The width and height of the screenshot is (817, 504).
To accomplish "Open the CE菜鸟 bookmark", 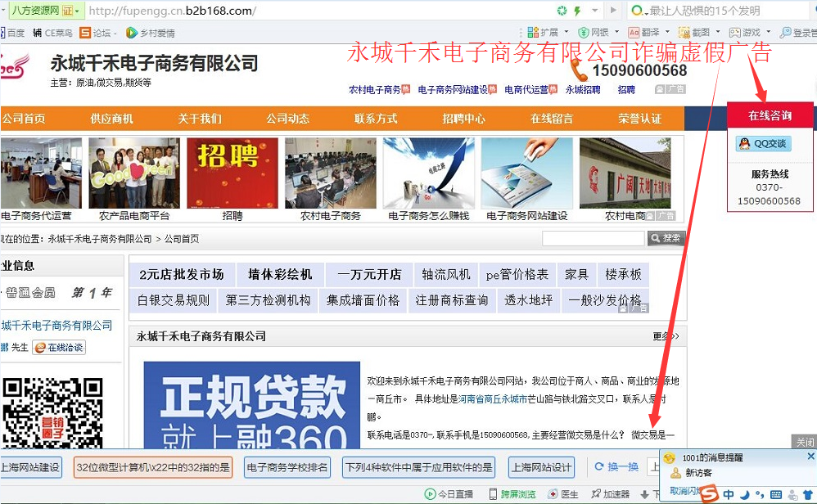I will click(52, 33).
